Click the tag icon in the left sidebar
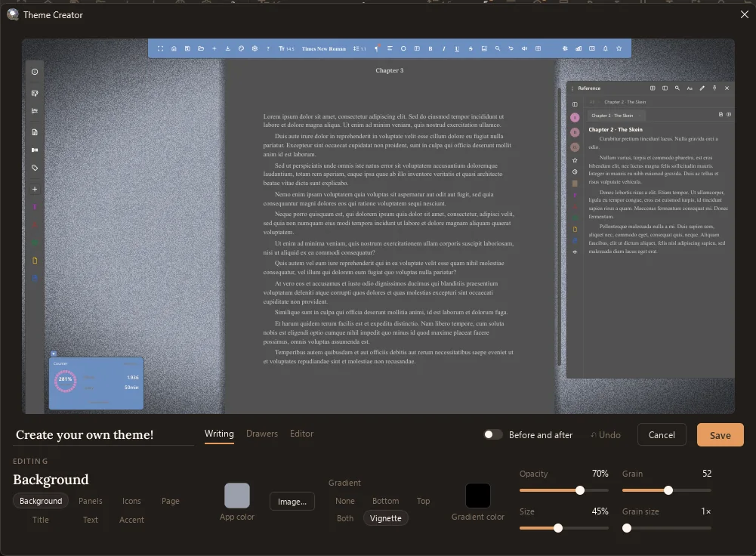756x556 pixels. click(35, 168)
